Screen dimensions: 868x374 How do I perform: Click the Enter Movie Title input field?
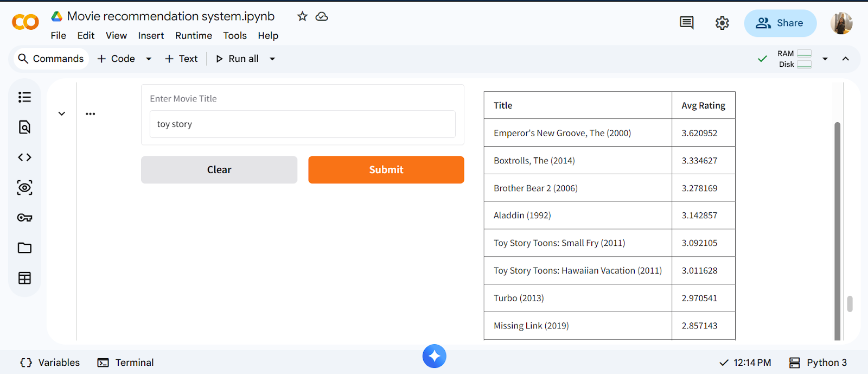point(302,124)
